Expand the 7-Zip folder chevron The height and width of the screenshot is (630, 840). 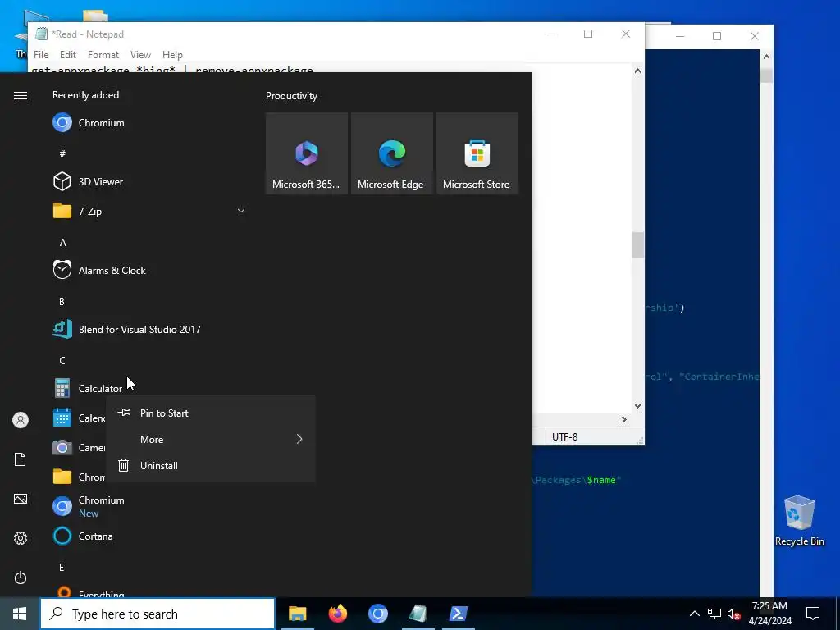[x=241, y=211]
